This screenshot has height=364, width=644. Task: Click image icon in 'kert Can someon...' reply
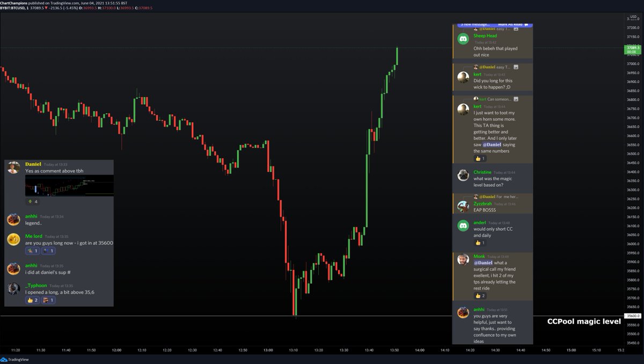(516, 99)
